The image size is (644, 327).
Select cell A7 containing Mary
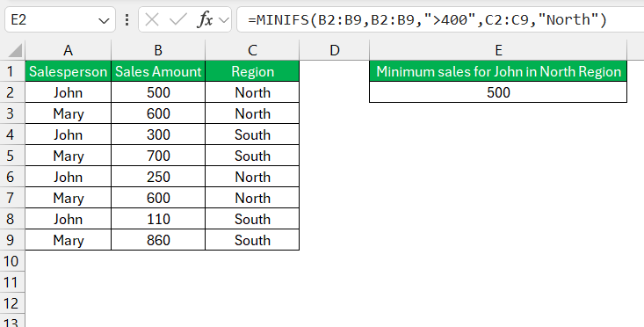(x=69, y=198)
